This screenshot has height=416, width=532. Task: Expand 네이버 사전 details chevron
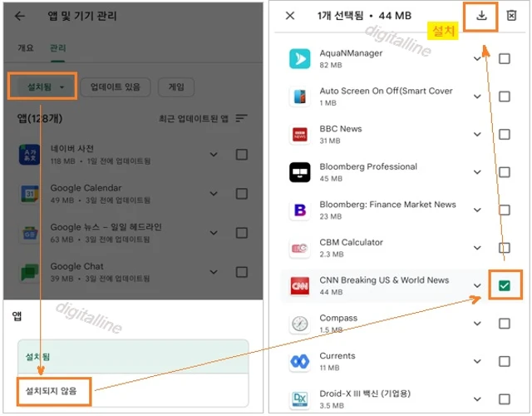click(x=214, y=155)
